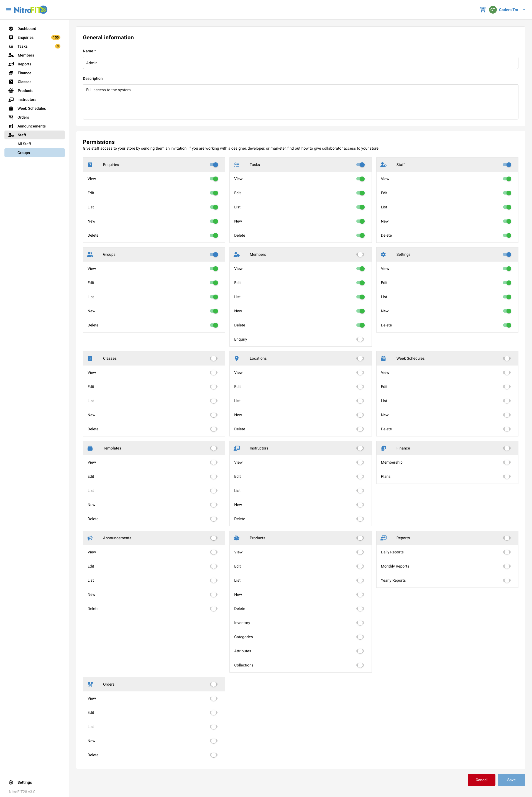Select the Enquiries sidebar icon
The image size is (532, 797).
coord(11,37)
